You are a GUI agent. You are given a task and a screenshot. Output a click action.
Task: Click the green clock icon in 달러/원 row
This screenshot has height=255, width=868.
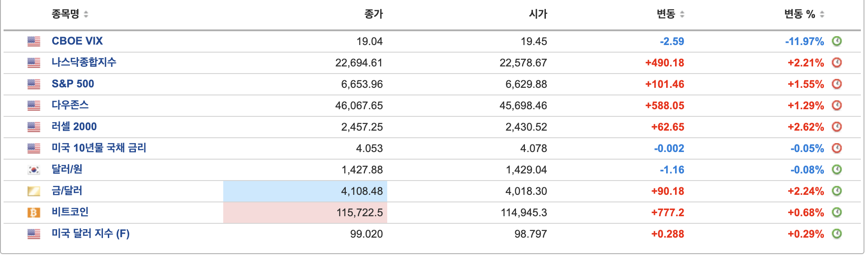[x=837, y=169]
